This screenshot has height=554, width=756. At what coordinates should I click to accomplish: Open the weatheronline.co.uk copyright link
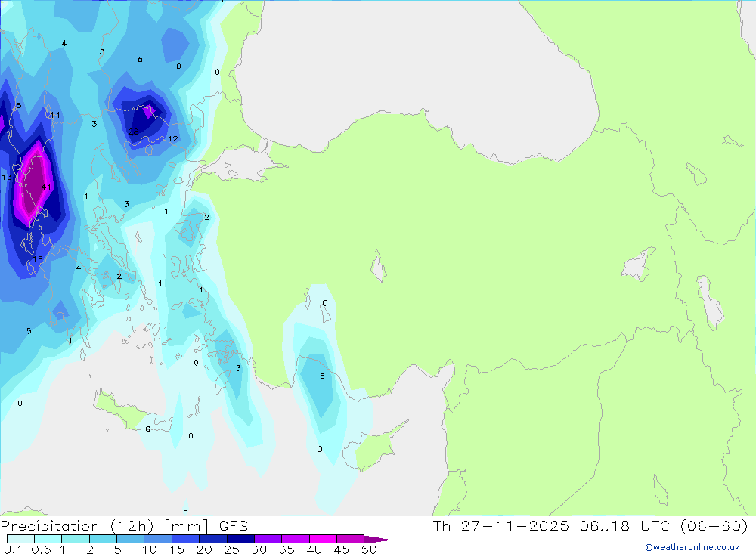click(692, 547)
